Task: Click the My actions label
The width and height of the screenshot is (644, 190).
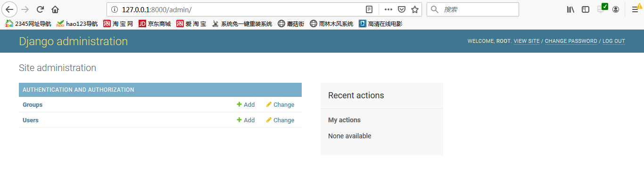Action: (x=344, y=120)
